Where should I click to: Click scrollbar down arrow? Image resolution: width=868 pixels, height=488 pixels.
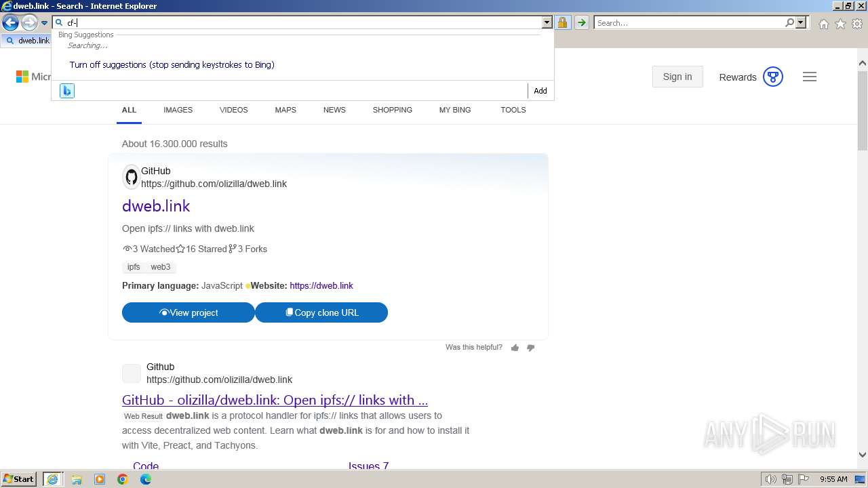click(x=863, y=455)
